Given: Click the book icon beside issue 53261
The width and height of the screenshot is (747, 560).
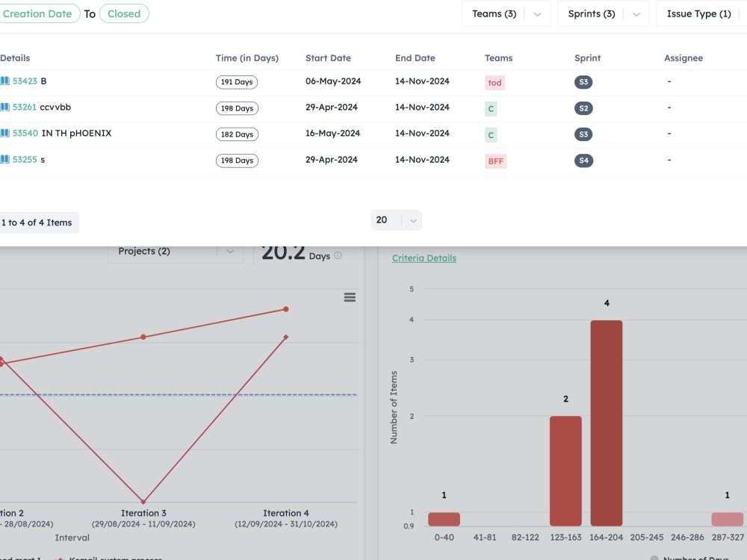Looking at the screenshot, I should (x=4, y=107).
